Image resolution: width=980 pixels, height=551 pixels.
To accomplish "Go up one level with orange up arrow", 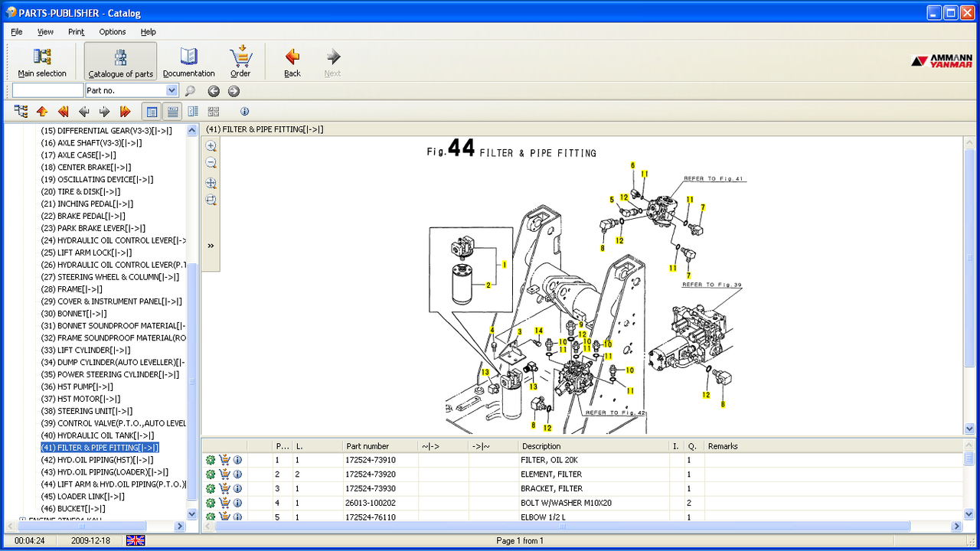I will tap(42, 112).
